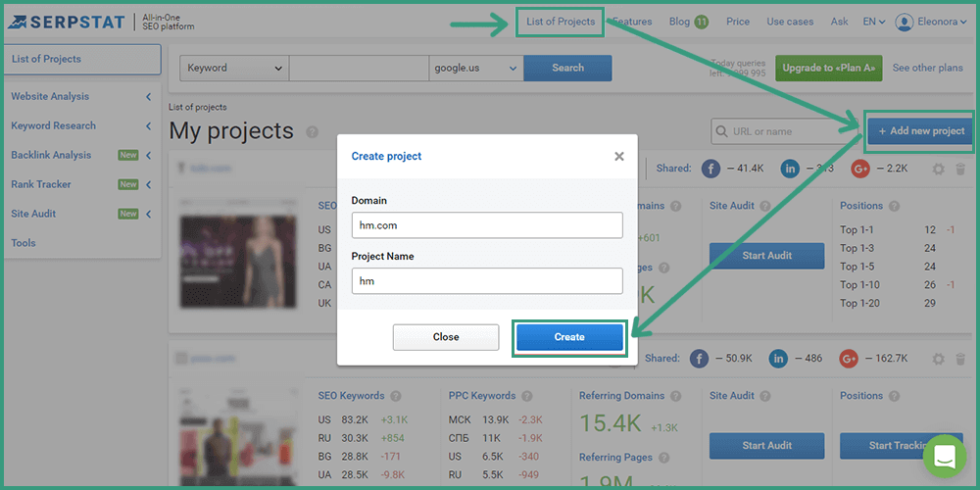Click first project's website thumbnail
The image size is (980, 490).
pos(236,254)
